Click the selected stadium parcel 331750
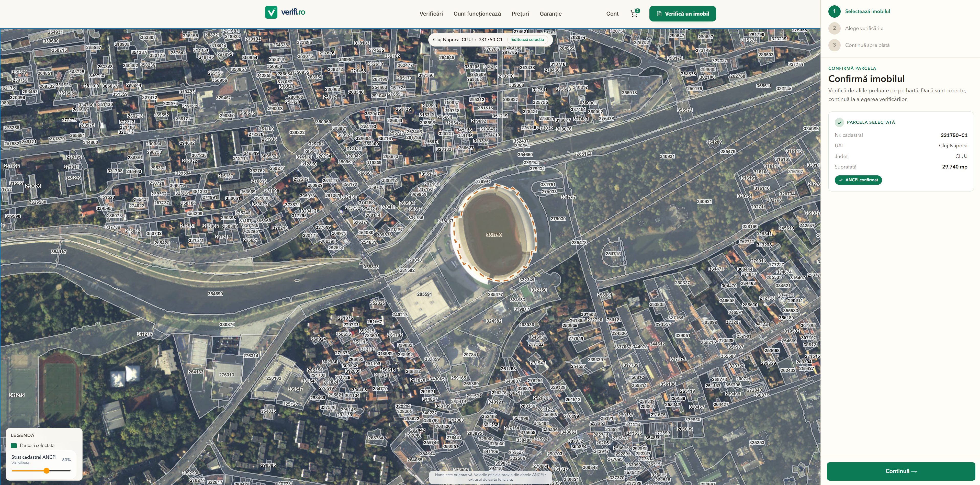The image size is (980, 485). 494,235
